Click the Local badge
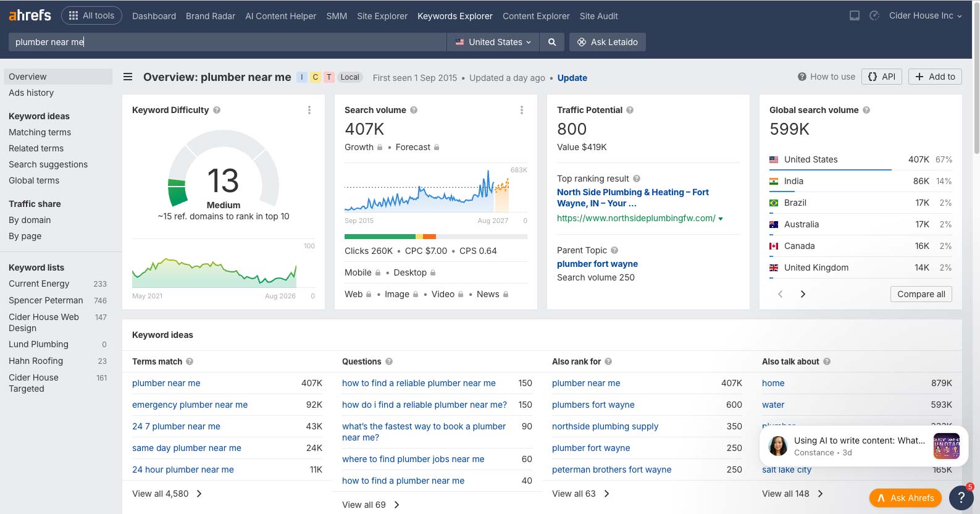 [350, 77]
